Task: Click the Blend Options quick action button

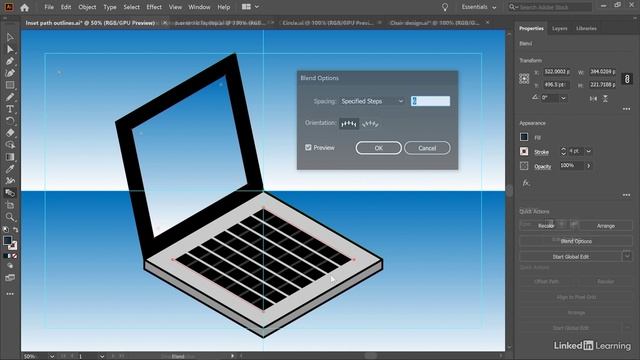Action: point(576,241)
